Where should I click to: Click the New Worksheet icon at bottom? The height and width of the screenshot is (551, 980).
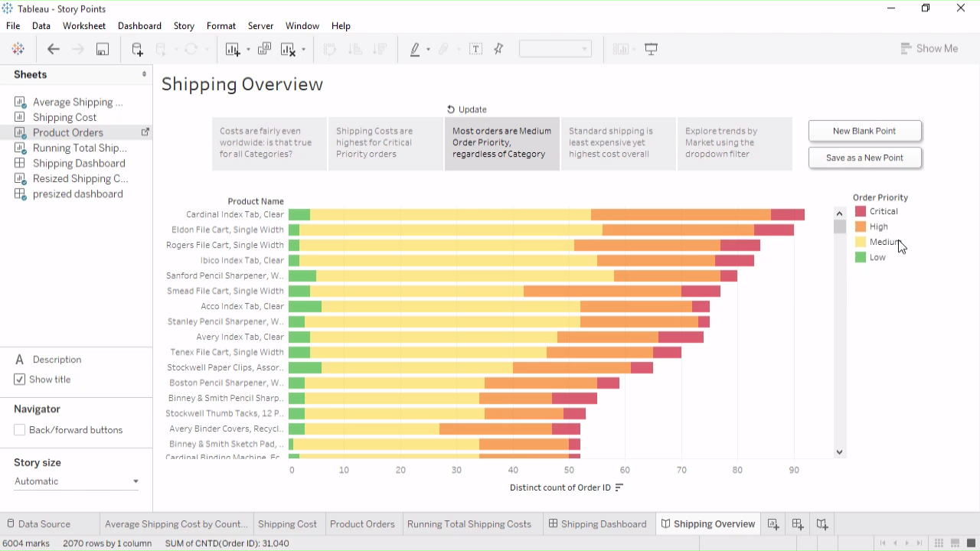[773, 524]
